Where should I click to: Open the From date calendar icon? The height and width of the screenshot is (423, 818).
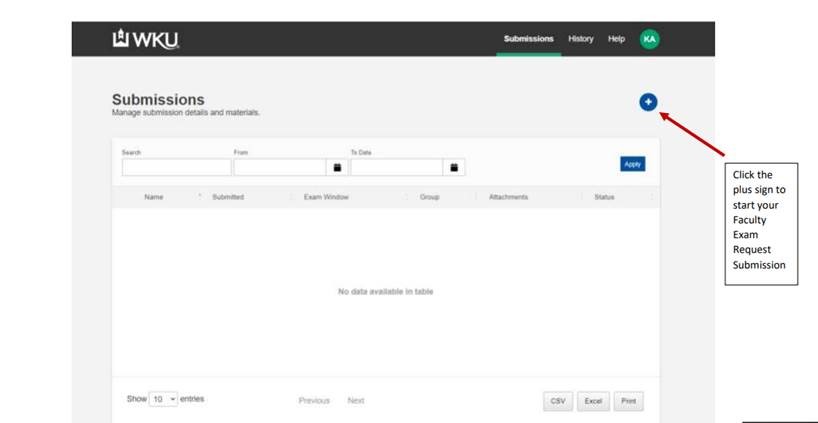tap(337, 168)
